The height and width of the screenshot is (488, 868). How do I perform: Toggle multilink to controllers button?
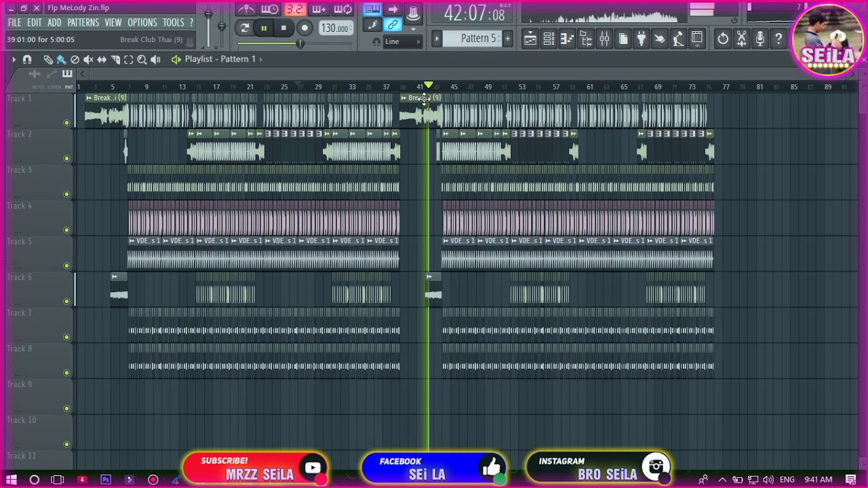[x=393, y=26]
